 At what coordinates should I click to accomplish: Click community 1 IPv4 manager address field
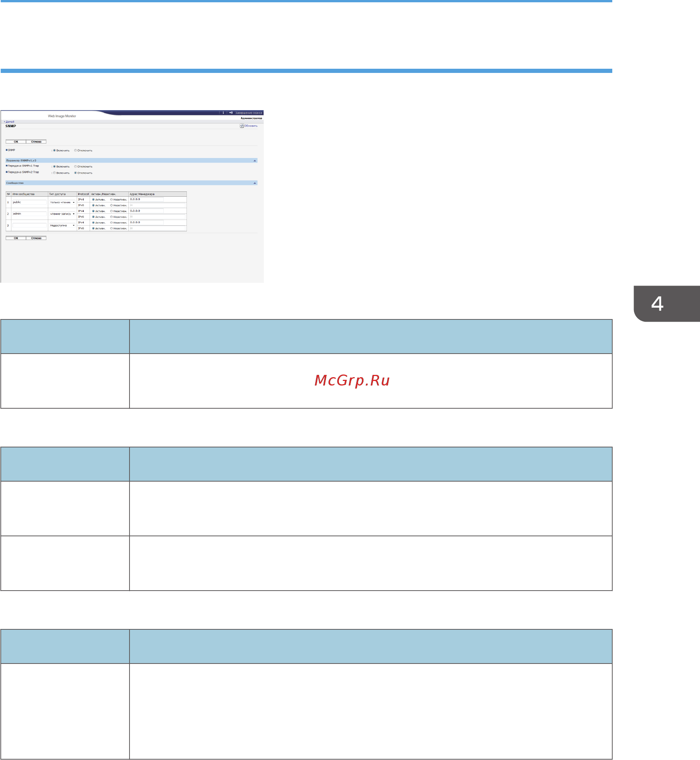(147, 199)
